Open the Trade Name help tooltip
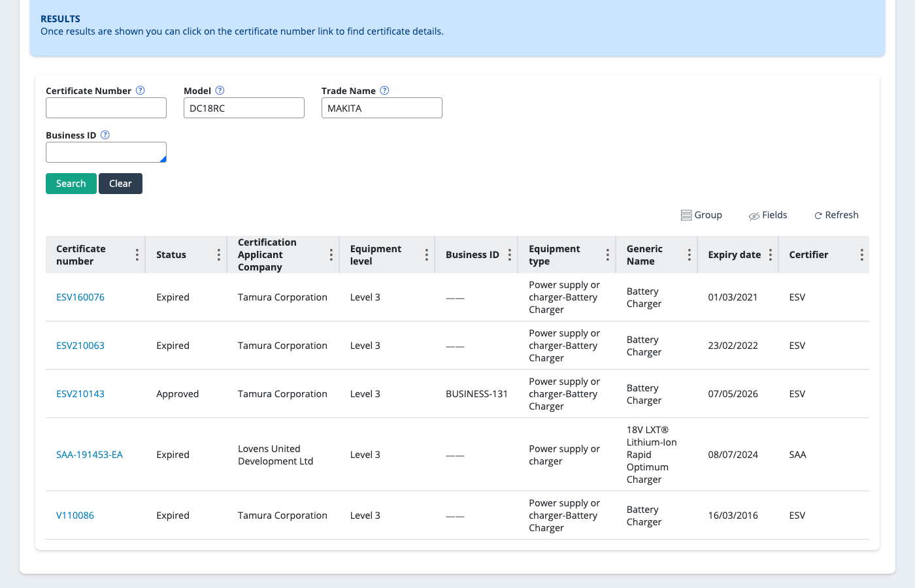The height and width of the screenshot is (588, 915). point(384,90)
